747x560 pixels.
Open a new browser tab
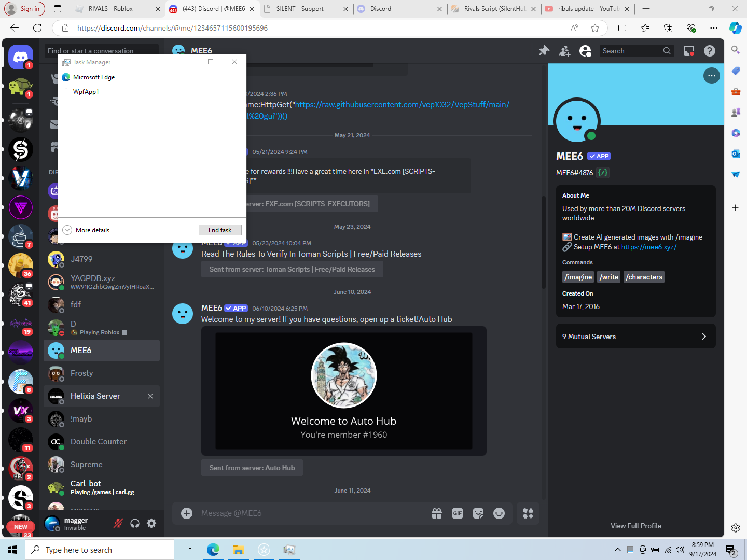pos(646,9)
